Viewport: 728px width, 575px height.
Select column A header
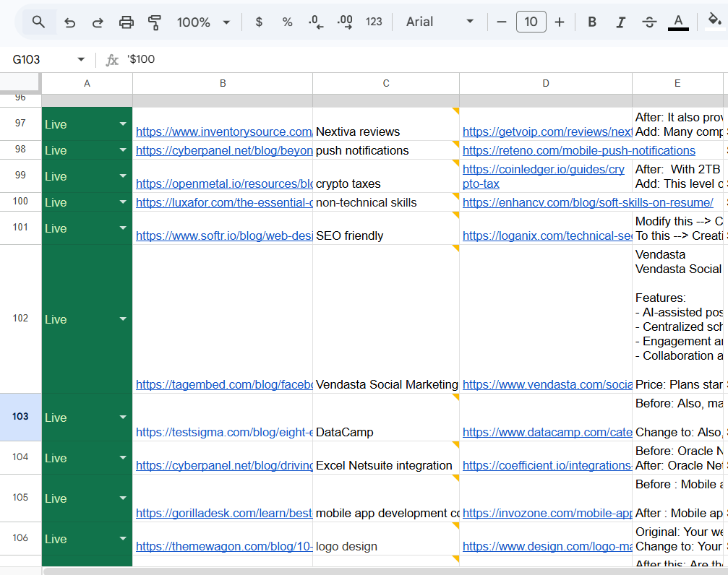pos(87,84)
